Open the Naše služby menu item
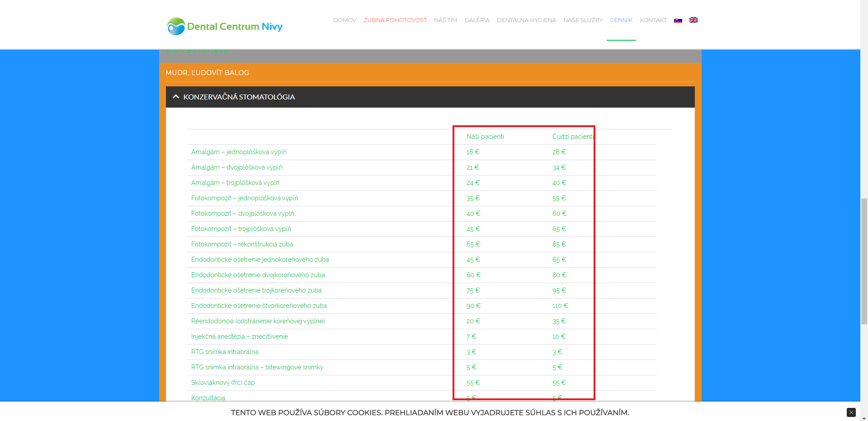 pos(583,20)
